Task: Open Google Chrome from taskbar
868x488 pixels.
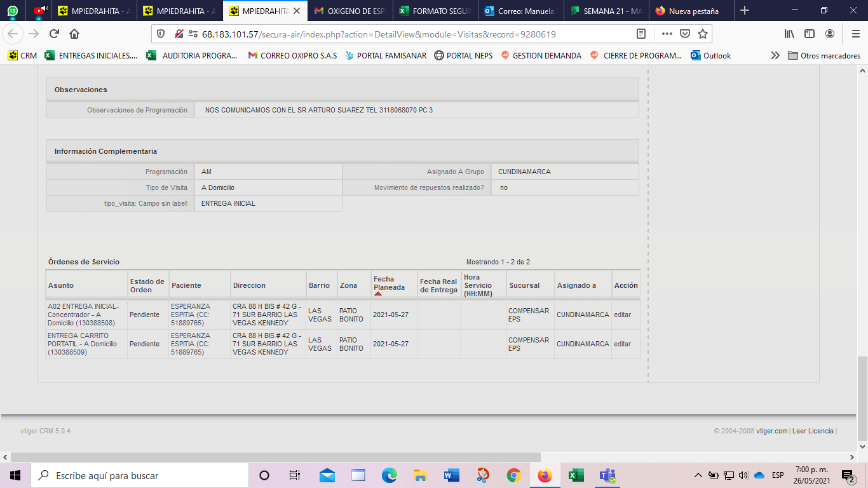Action: click(x=513, y=475)
